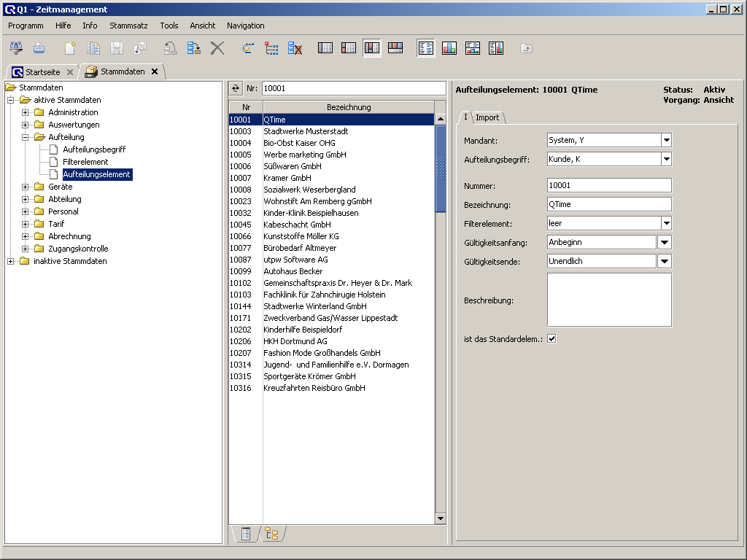Select the Autohaus Becker row
Image resolution: width=747 pixels, height=560 pixels.
[x=293, y=271]
